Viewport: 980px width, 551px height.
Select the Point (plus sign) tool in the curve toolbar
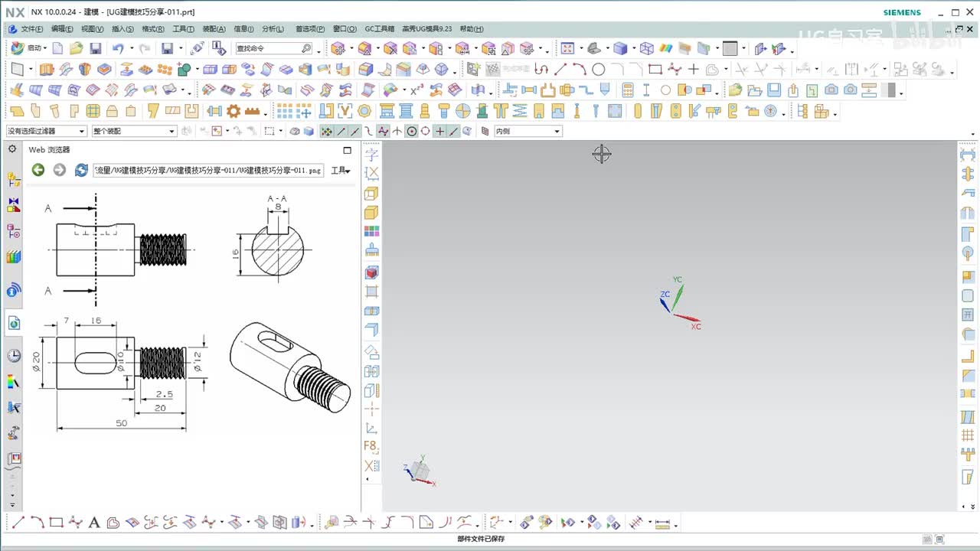coord(693,70)
